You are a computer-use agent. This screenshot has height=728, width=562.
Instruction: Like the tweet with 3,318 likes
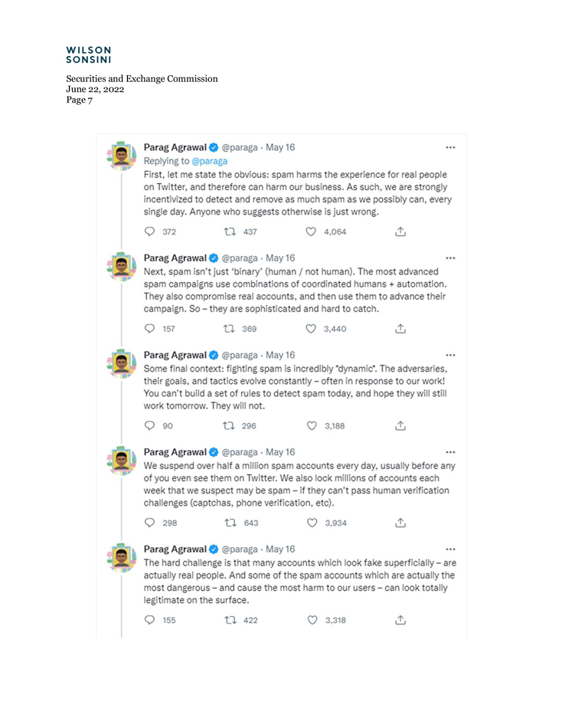tap(310, 620)
